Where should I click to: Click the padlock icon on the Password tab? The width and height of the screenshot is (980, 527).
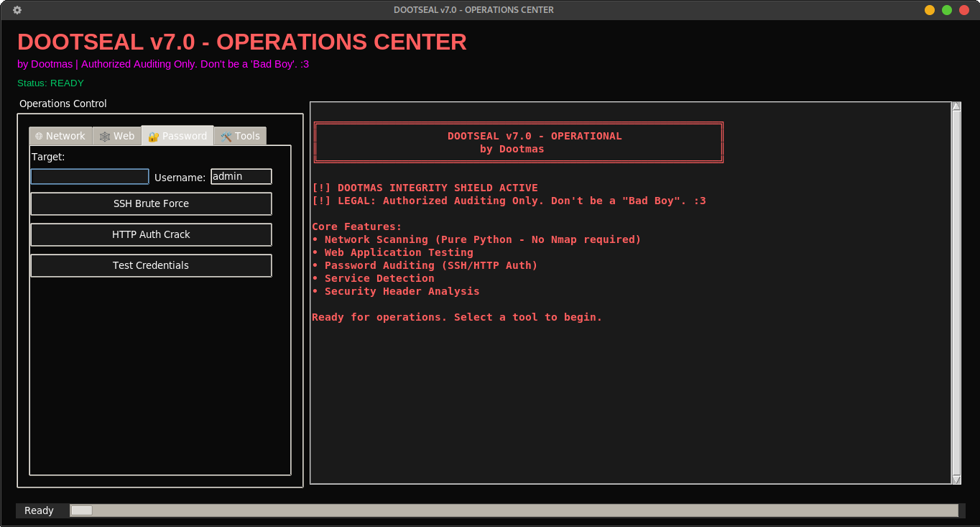click(x=153, y=136)
